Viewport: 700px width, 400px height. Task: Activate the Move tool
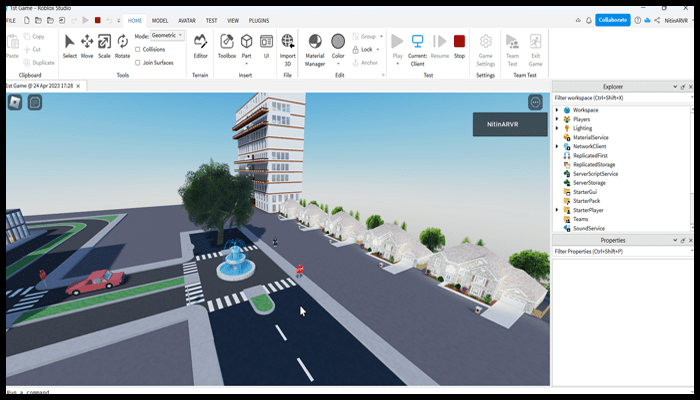(x=87, y=46)
